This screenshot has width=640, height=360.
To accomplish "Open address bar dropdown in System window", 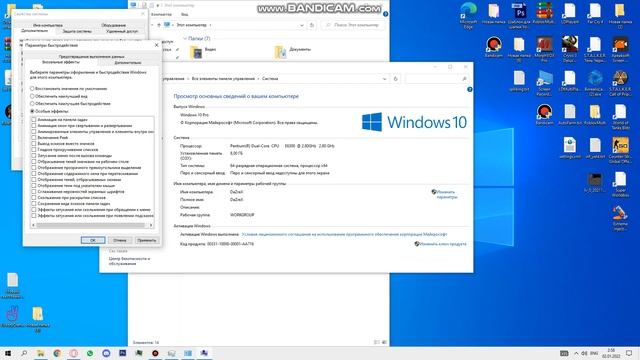I will (x=384, y=79).
